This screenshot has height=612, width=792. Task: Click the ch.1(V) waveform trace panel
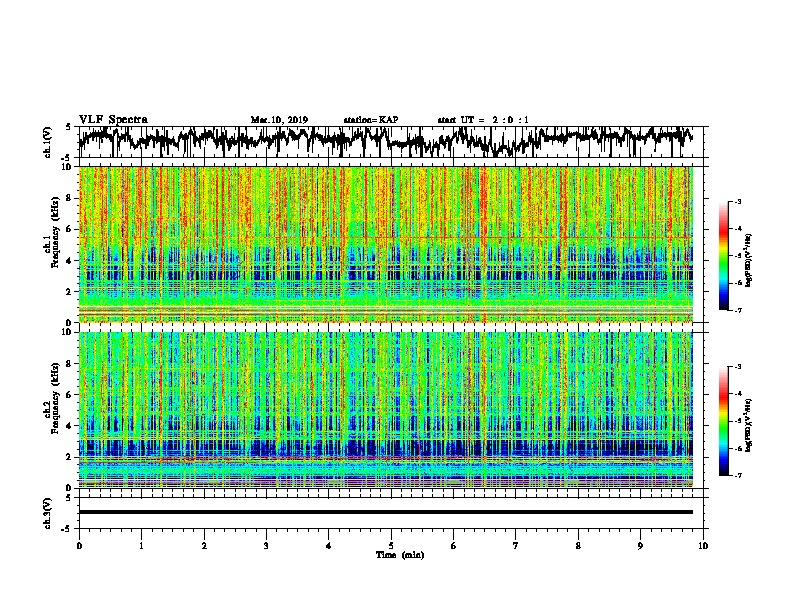click(391, 142)
